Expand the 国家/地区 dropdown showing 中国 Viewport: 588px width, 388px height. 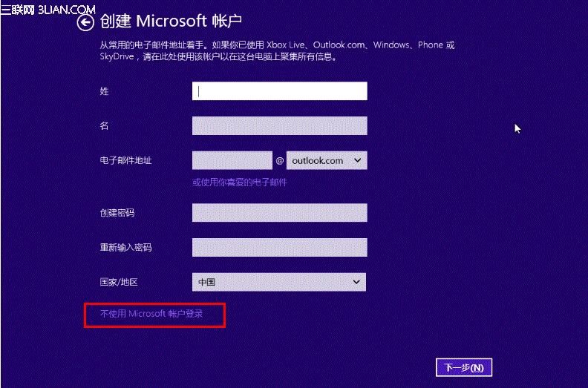click(x=279, y=282)
